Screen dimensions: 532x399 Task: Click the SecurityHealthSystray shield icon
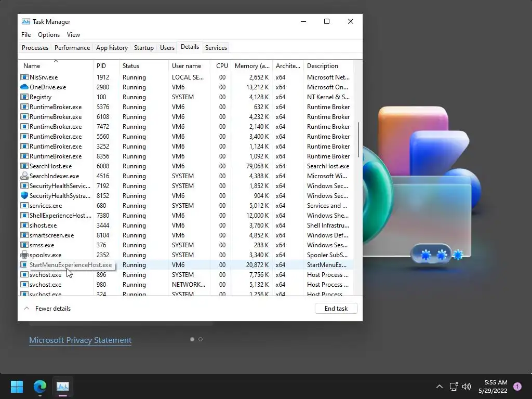coord(24,195)
